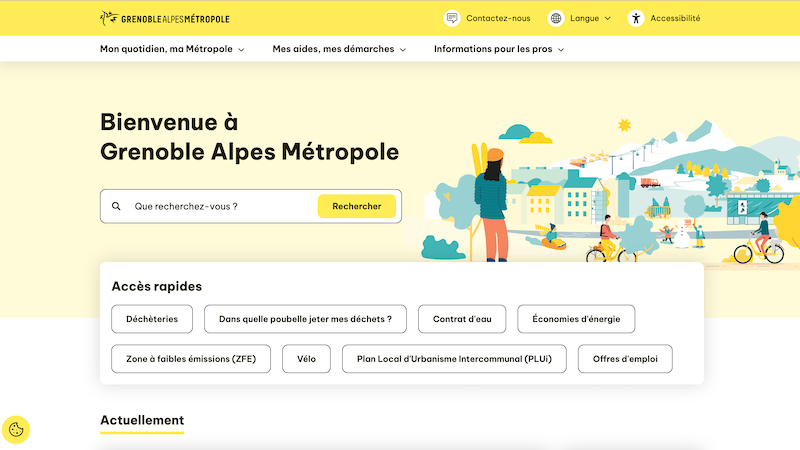Open the Déchèteries quick access
Viewport: 800px width, 450px height.
(x=152, y=319)
